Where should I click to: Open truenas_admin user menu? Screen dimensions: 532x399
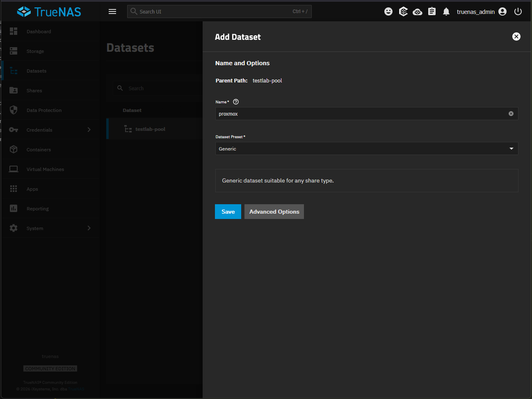tap(482, 11)
